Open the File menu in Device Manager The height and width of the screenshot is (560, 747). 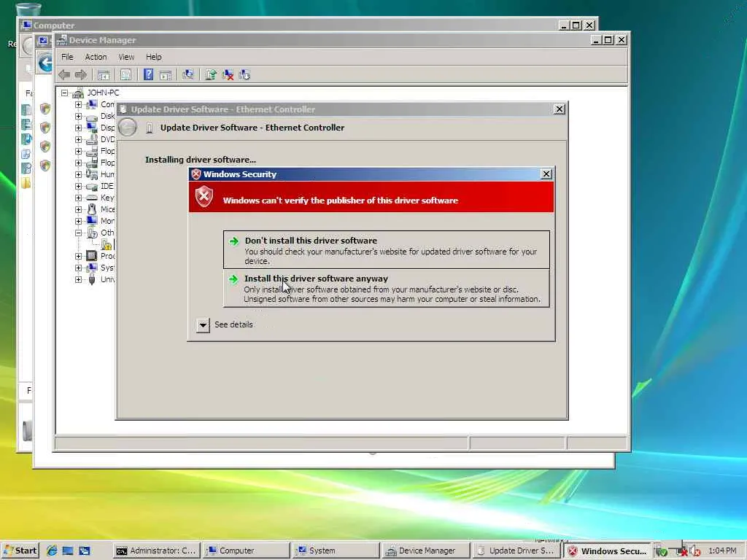[67, 57]
